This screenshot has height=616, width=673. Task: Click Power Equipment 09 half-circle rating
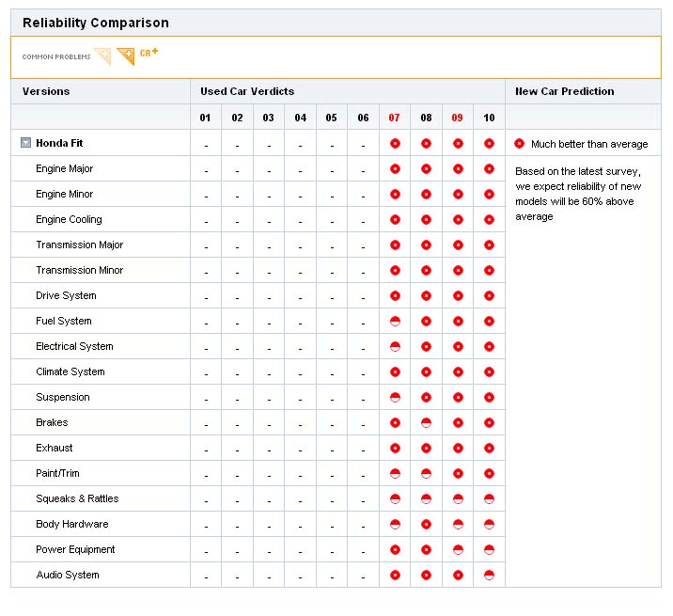point(458,549)
